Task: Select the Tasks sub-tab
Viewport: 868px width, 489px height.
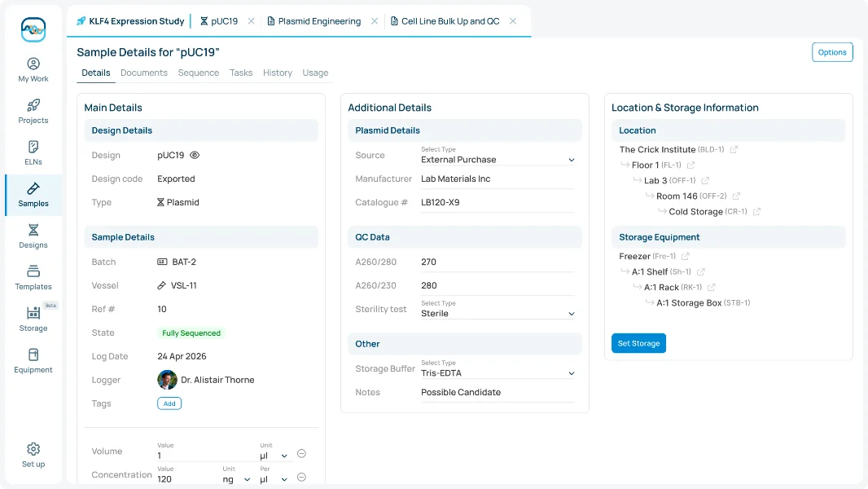Action: [241, 73]
